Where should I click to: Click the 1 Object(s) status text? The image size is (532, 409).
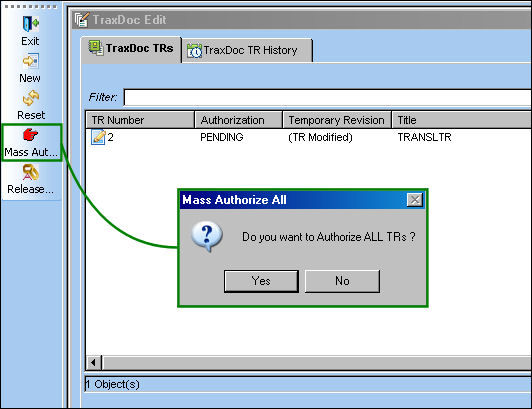click(112, 384)
